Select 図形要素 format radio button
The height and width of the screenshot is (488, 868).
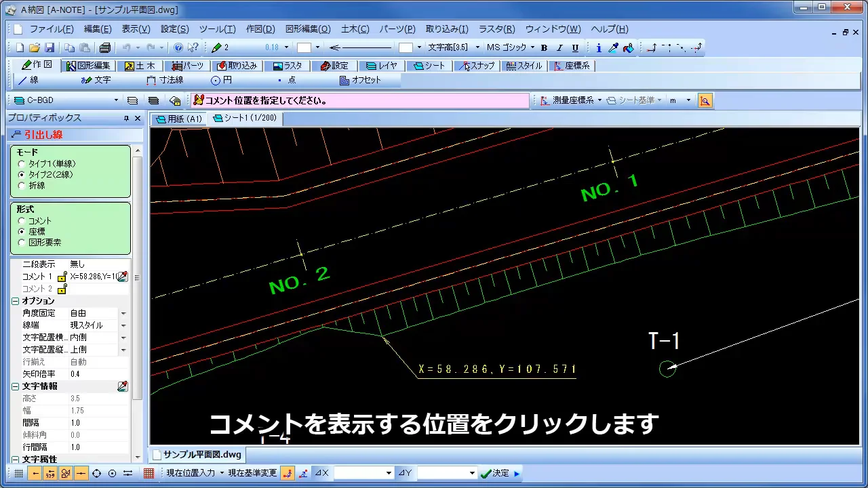click(x=22, y=243)
